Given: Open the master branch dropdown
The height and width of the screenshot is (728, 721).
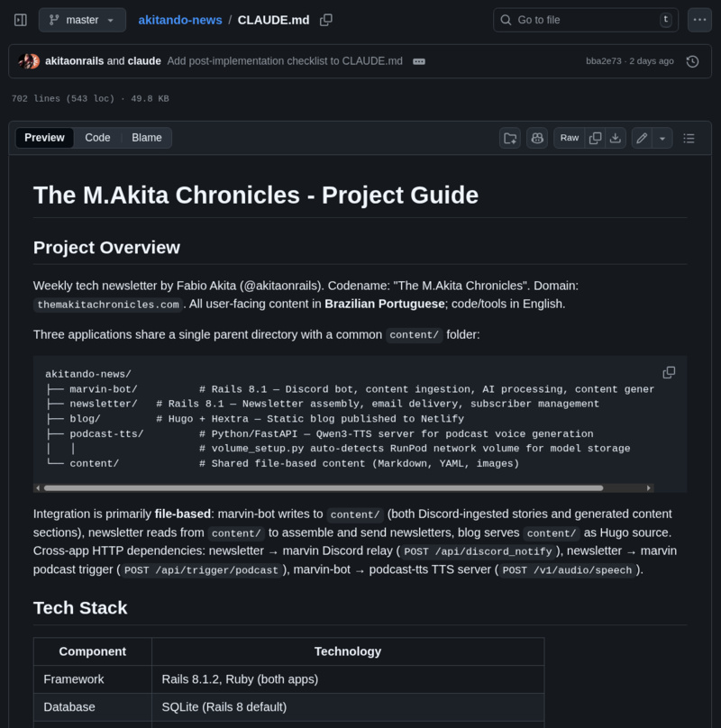Looking at the screenshot, I should tap(82, 20).
